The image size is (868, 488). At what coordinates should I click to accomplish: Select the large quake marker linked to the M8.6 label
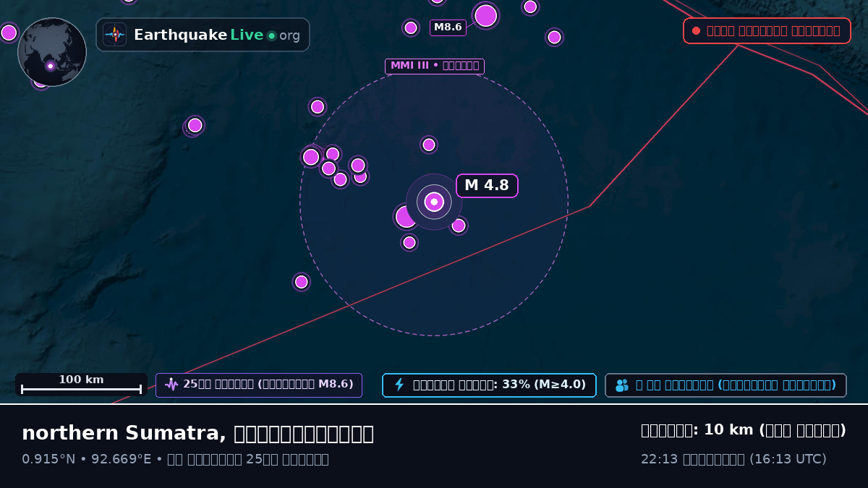click(x=486, y=15)
